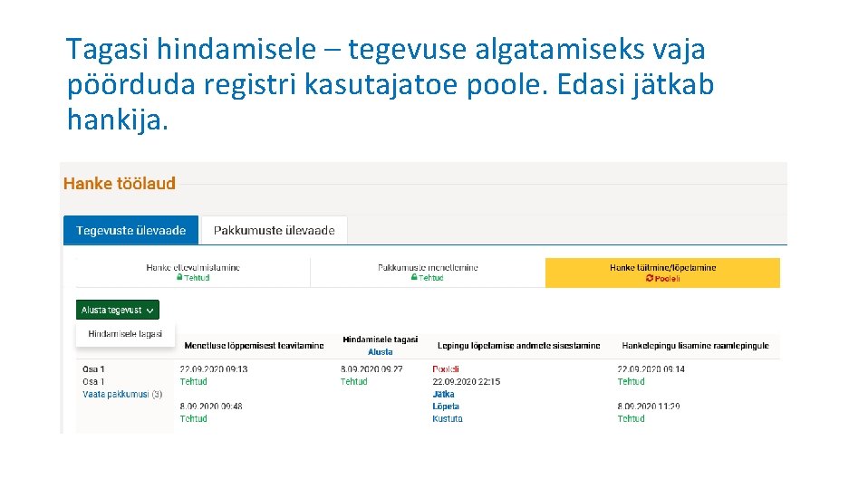The height and width of the screenshot is (488, 868).
Task: Click the Lõpeta link
Action: (446, 407)
